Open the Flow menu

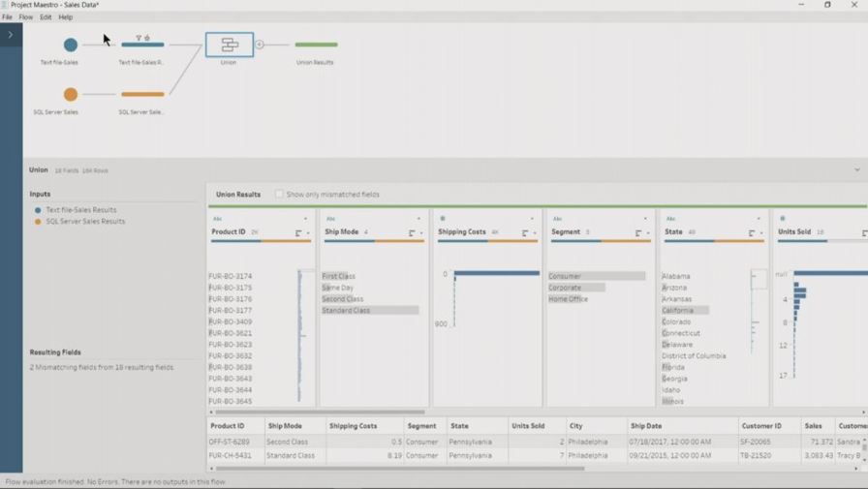coord(26,17)
